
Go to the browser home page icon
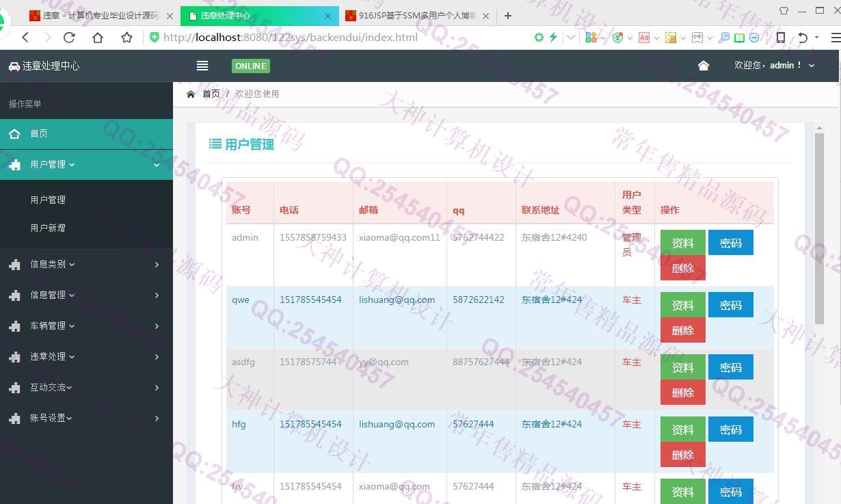98,38
